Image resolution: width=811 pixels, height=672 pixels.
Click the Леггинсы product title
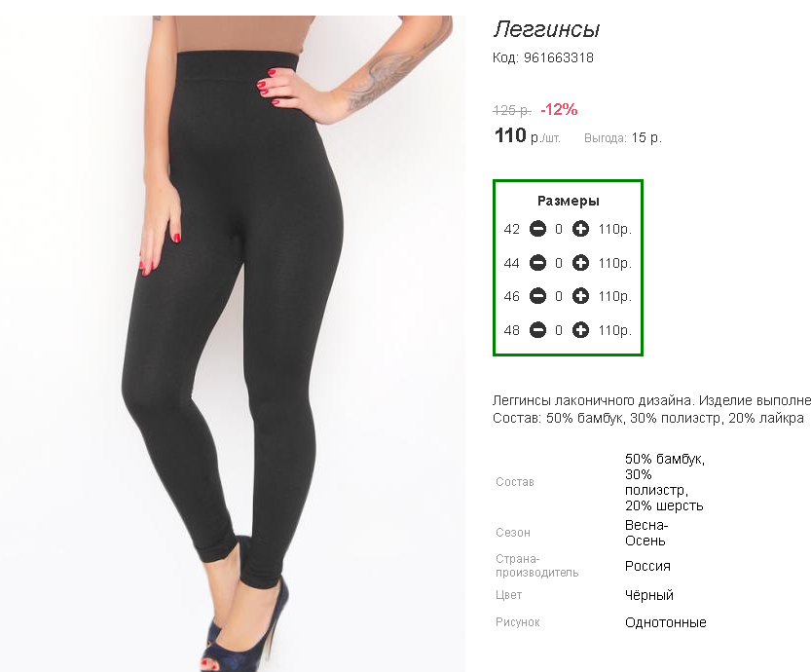[x=547, y=29]
